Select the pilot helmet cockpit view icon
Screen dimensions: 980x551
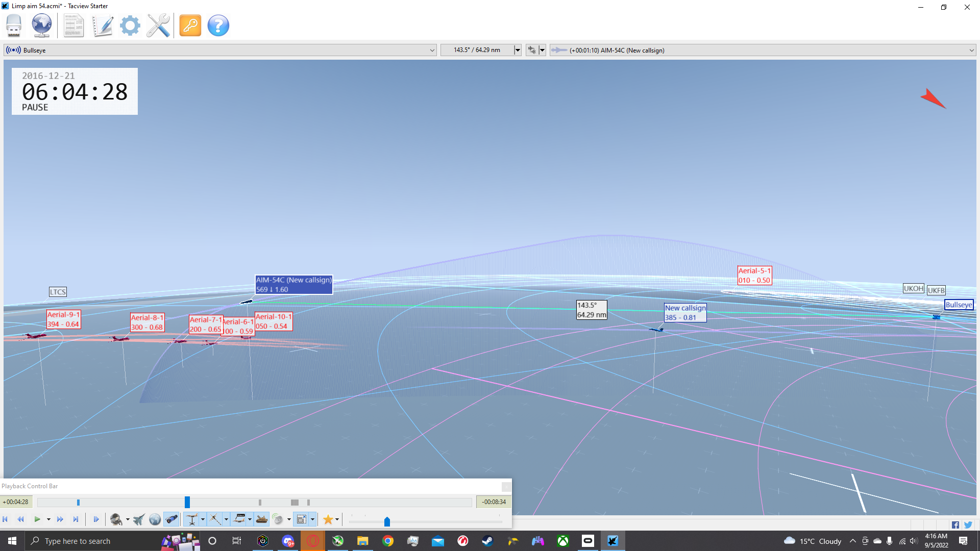pyautogui.click(x=116, y=519)
